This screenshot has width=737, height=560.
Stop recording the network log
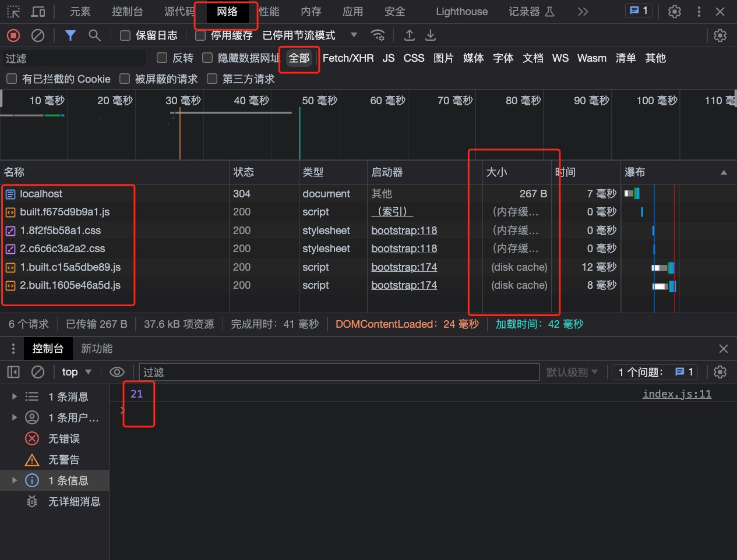[x=13, y=36]
